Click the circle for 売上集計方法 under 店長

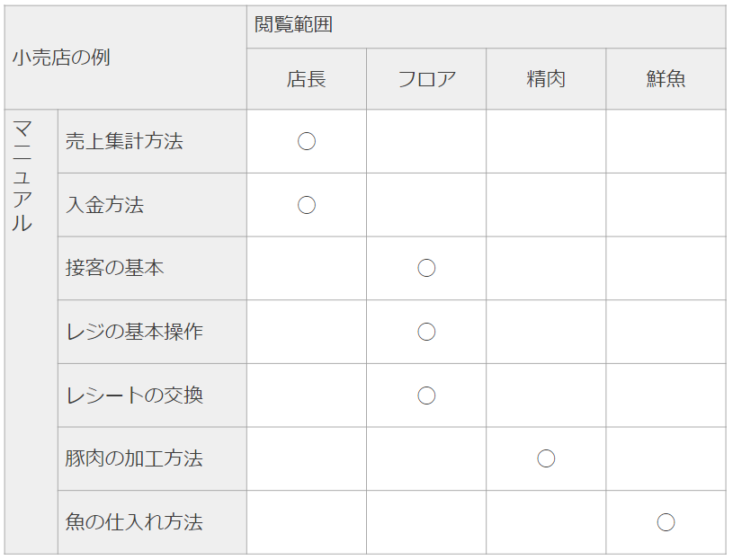pos(307,141)
